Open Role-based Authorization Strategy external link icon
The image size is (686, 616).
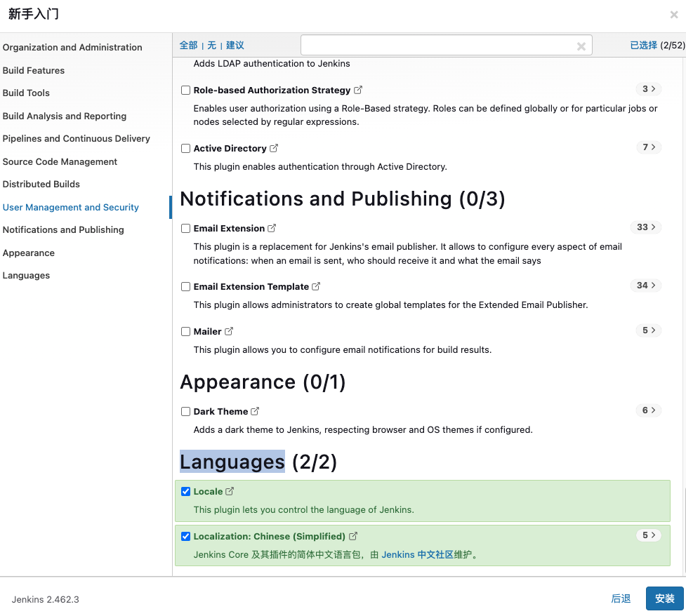click(x=358, y=90)
